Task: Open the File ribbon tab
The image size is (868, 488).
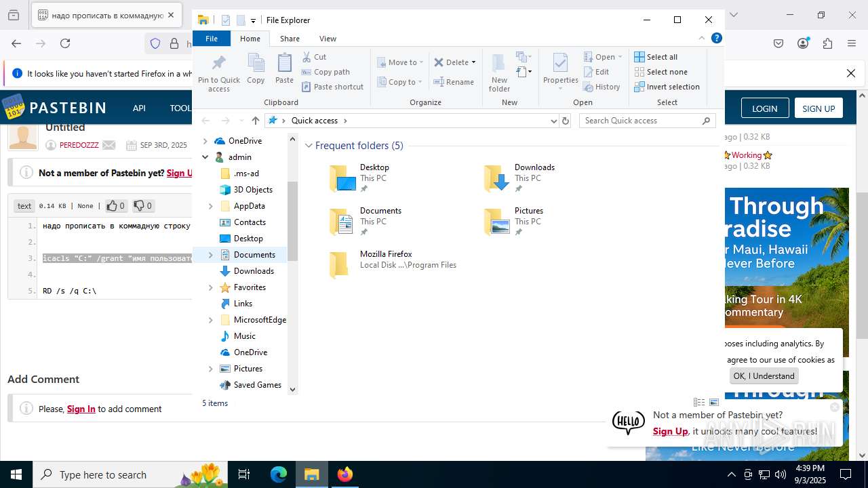Action: click(212, 39)
